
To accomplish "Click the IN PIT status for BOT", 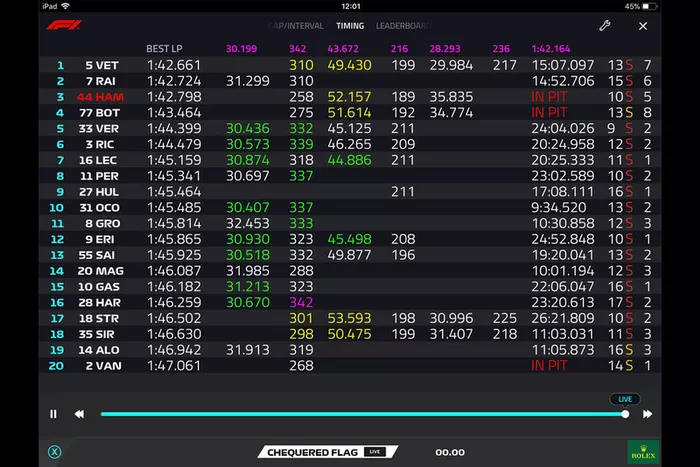I will click(549, 113).
